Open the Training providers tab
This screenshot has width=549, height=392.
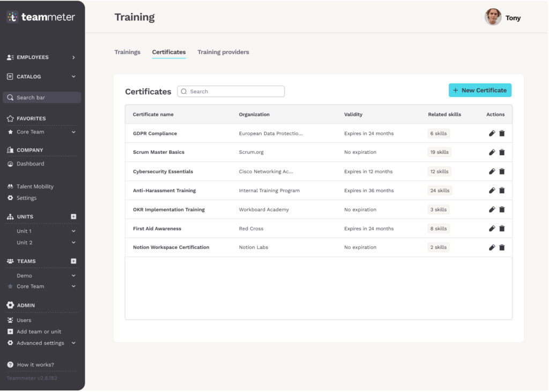pyautogui.click(x=223, y=52)
